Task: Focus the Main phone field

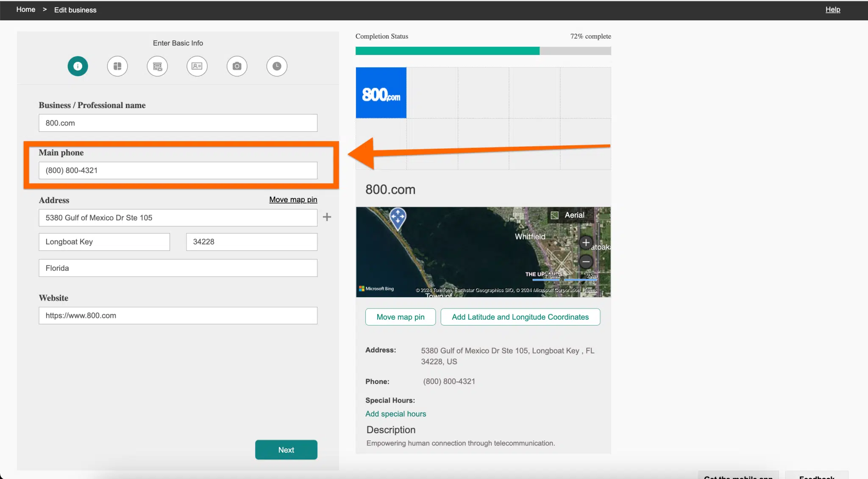Action: pyautogui.click(x=178, y=170)
